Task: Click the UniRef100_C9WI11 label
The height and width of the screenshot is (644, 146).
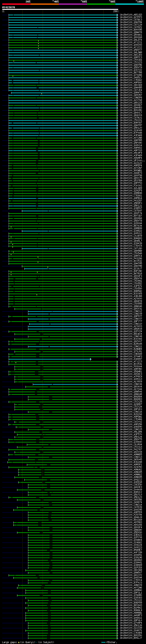Action: (131, 347)
